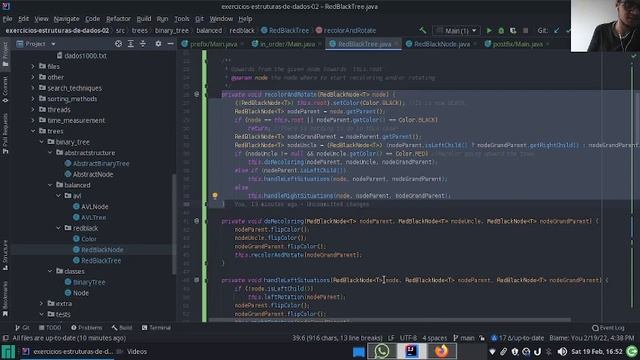Click the UTF-8 encoding status widget
Screen dimensions: 640x360
click(408, 338)
